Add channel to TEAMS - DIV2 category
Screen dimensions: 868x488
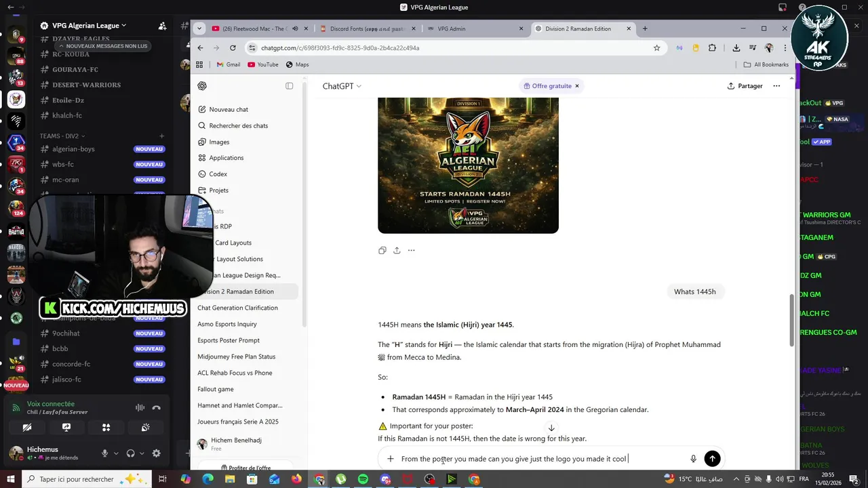tap(161, 136)
